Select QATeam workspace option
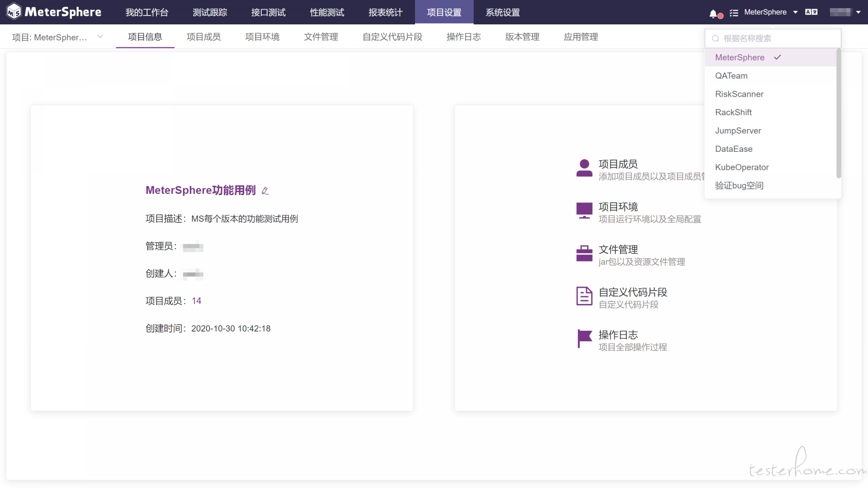This screenshot has width=868, height=488. pyautogui.click(x=770, y=75)
